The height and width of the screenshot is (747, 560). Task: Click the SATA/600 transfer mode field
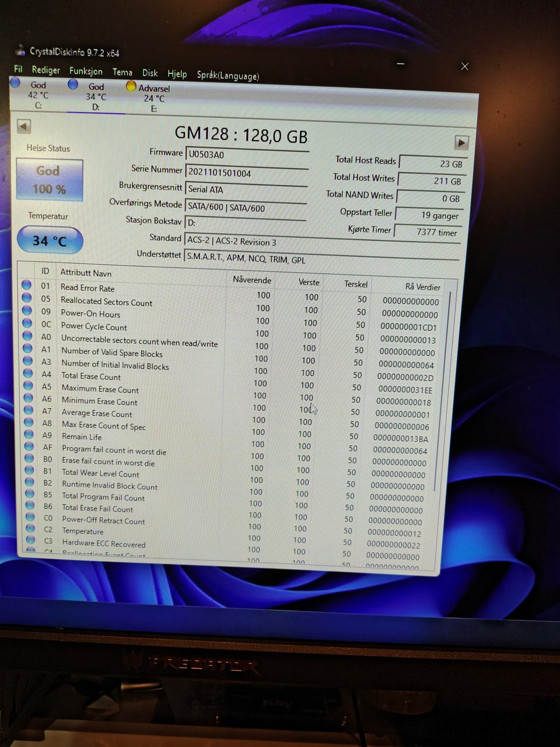click(x=245, y=207)
